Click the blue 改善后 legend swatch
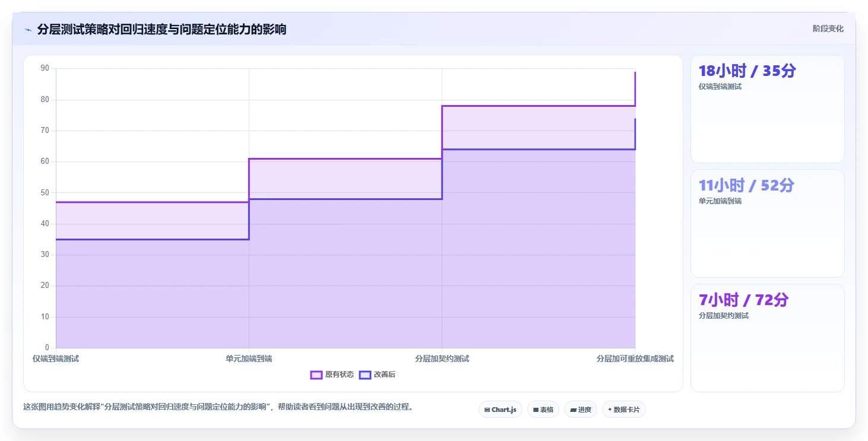This screenshot has height=441, width=868. click(x=365, y=375)
